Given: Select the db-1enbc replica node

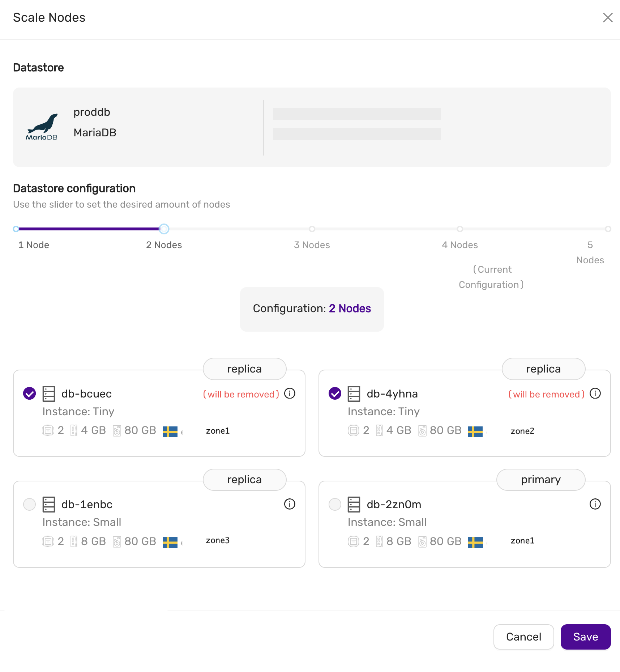Looking at the screenshot, I should [x=29, y=504].
